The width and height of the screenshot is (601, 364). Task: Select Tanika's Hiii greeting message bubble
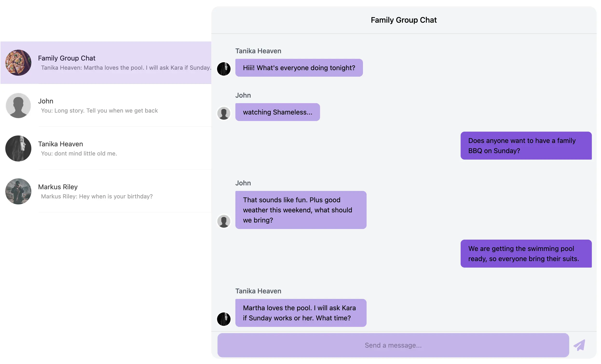coord(299,68)
